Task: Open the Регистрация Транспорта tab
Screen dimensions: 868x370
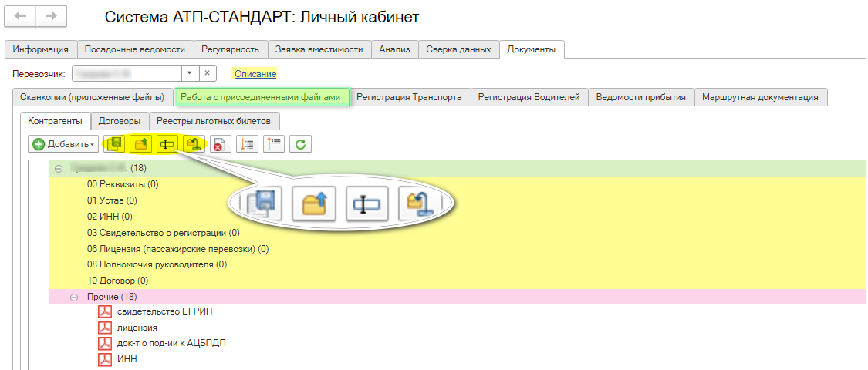Action: (409, 97)
